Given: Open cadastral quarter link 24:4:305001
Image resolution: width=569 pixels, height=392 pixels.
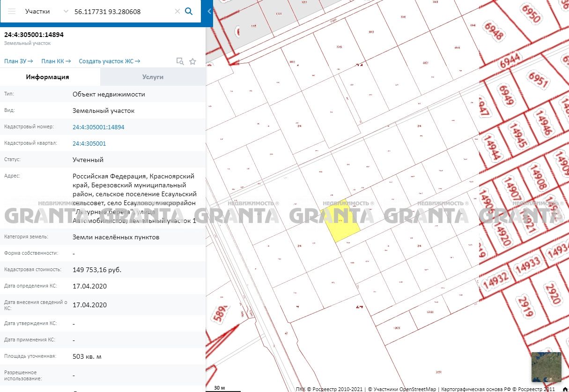Looking at the screenshot, I should [x=89, y=143].
